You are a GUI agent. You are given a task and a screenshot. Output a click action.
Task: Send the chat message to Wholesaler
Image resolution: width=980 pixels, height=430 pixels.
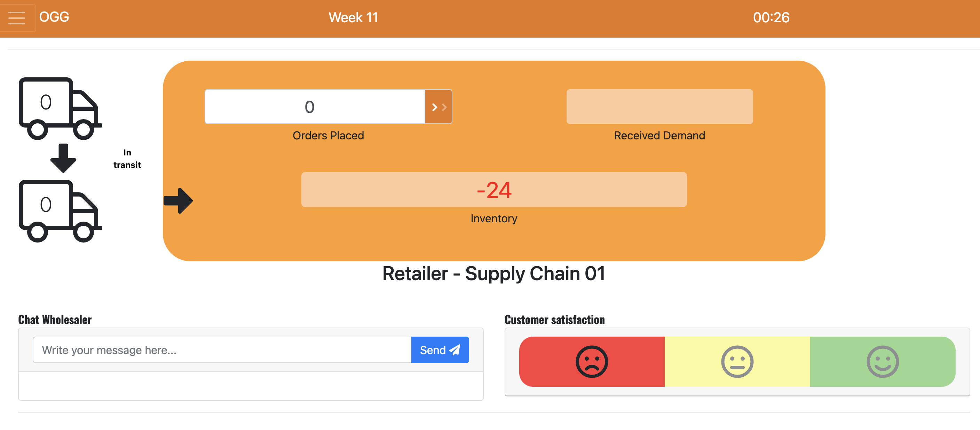[440, 350]
